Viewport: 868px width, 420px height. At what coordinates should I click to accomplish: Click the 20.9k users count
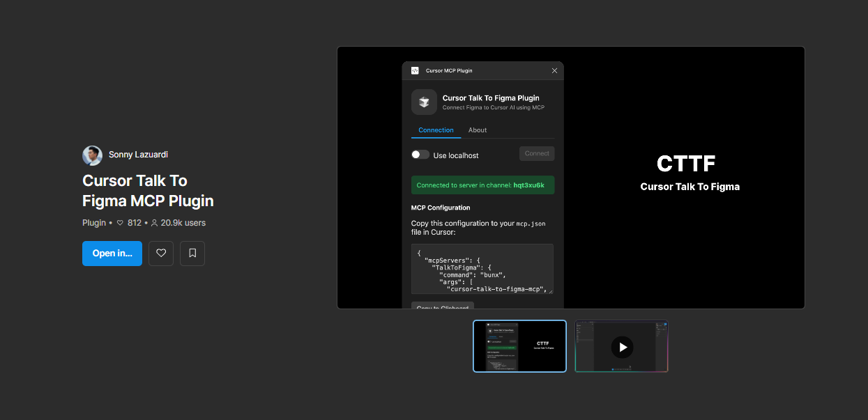click(178, 223)
